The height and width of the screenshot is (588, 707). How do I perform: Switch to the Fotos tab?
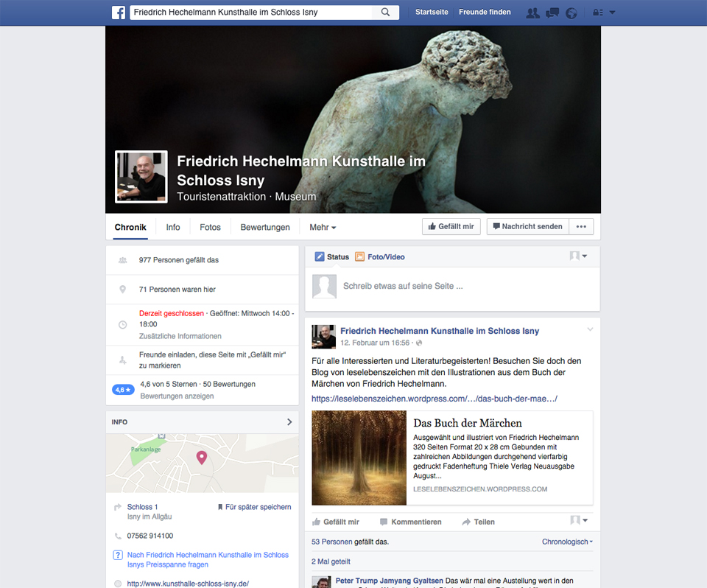point(210,227)
